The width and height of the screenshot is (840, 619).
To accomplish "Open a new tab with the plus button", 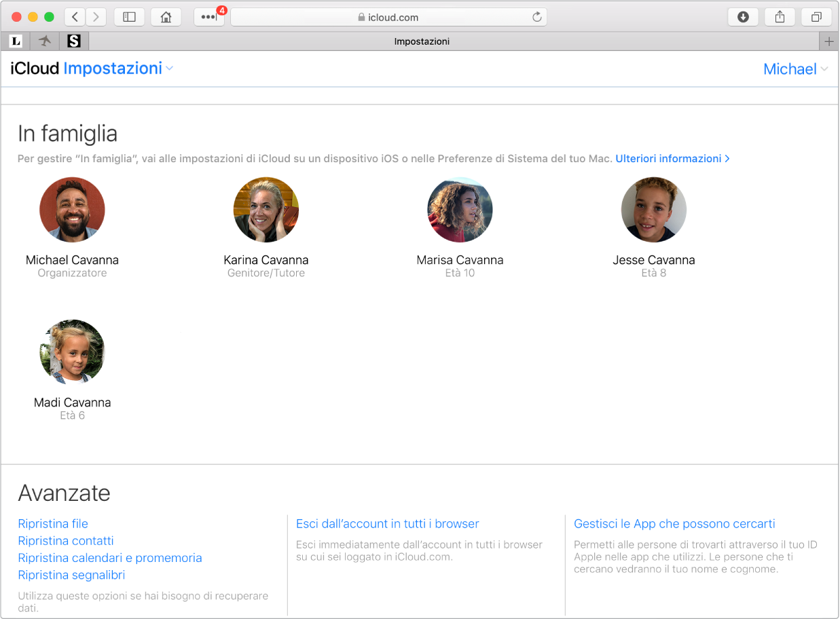I will point(828,41).
